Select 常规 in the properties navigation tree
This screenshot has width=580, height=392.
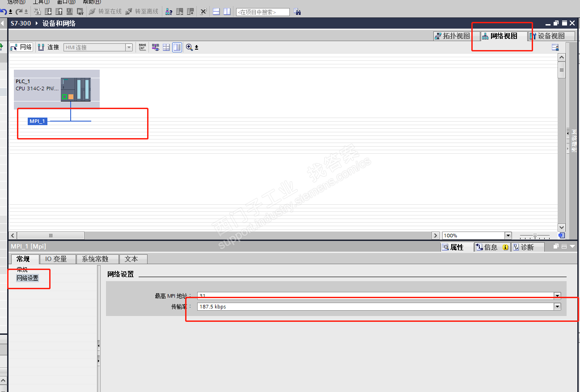pos(22,270)
